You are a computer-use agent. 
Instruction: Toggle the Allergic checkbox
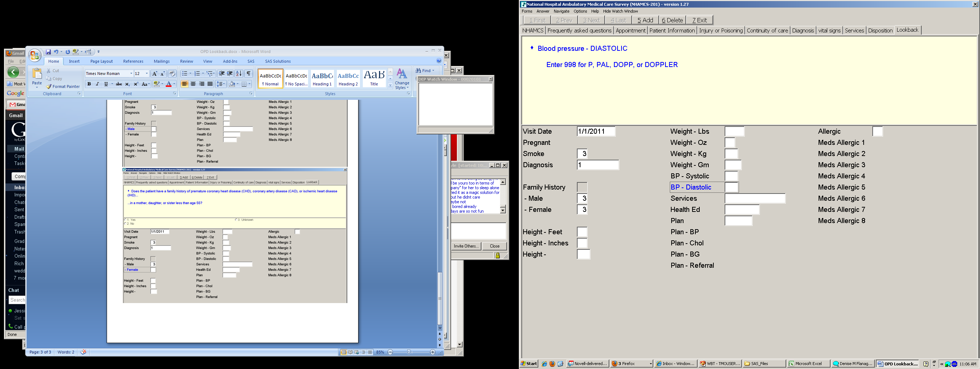click(x=877, y=131)
